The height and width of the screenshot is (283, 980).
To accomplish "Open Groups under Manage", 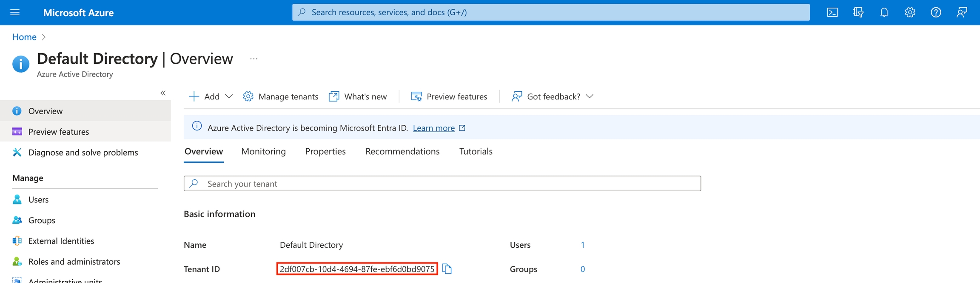I will coord(85,220).
